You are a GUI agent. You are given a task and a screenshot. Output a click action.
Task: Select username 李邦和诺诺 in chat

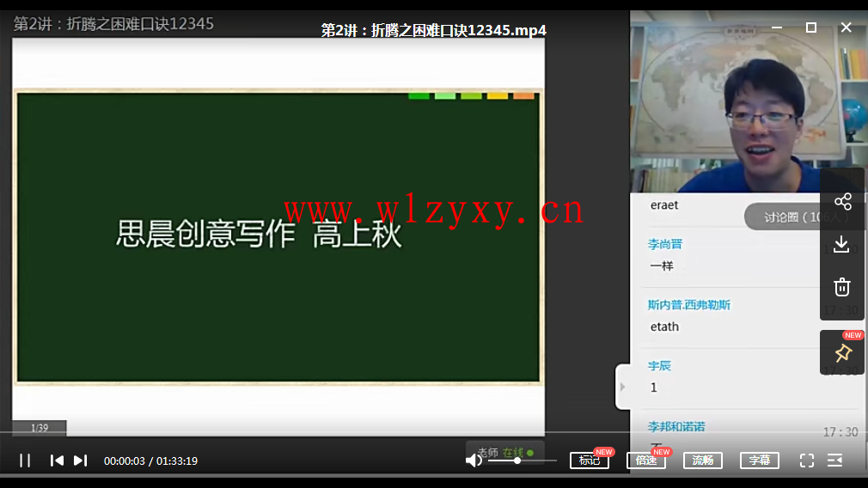(x=676, y=427)
